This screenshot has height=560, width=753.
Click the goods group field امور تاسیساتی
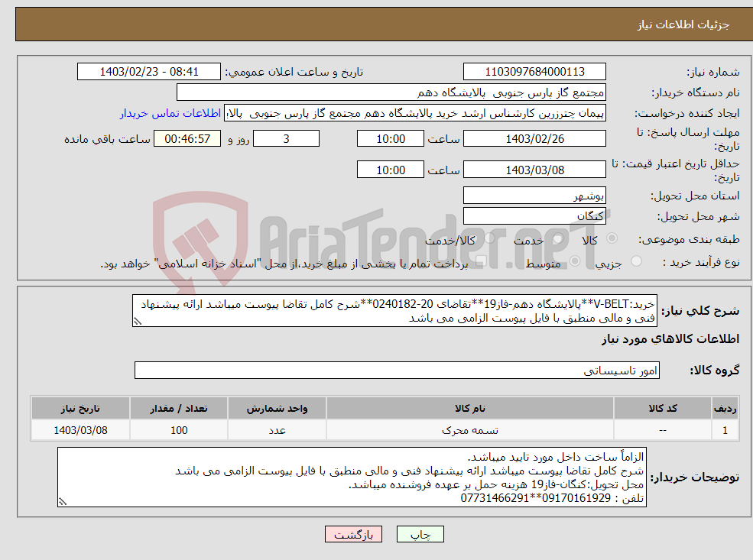pos(398,370)
